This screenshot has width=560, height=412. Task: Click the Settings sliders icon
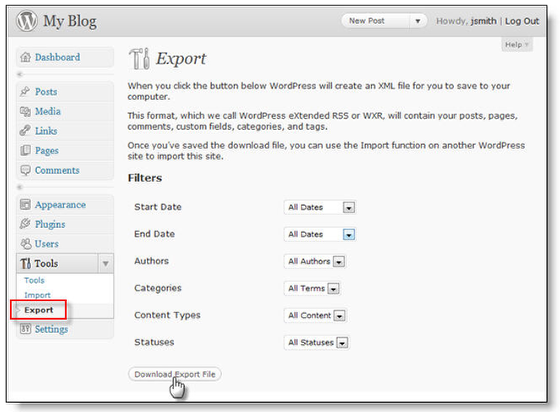coord(25,328)
